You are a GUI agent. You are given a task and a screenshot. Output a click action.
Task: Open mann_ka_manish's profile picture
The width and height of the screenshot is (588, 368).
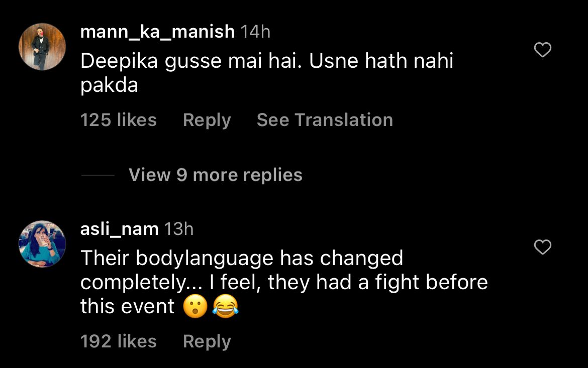(x=42, y=47)
